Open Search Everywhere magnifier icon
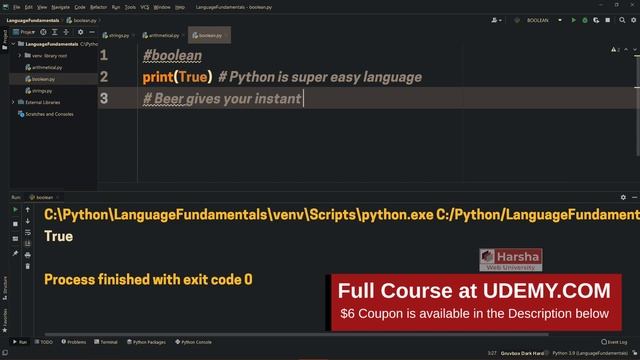The width and height of the screenshot is (640, 360). pyautogui.click(x=622, y=20)
